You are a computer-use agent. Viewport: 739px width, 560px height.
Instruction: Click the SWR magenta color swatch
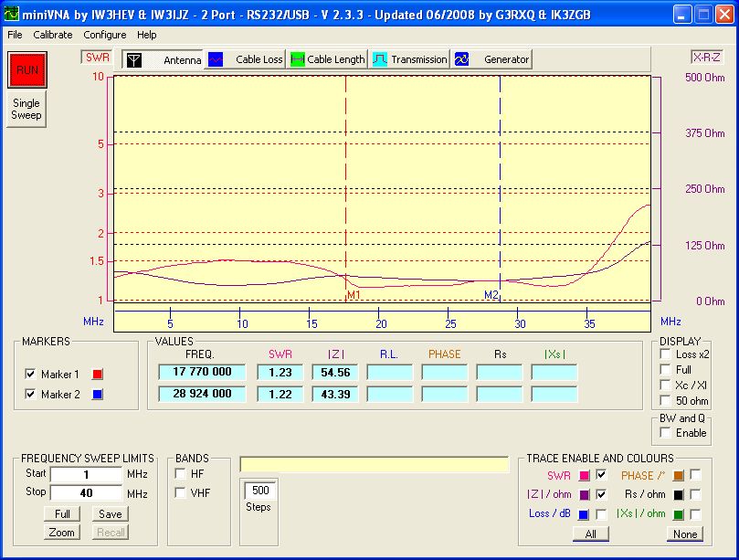click(584, 475)
